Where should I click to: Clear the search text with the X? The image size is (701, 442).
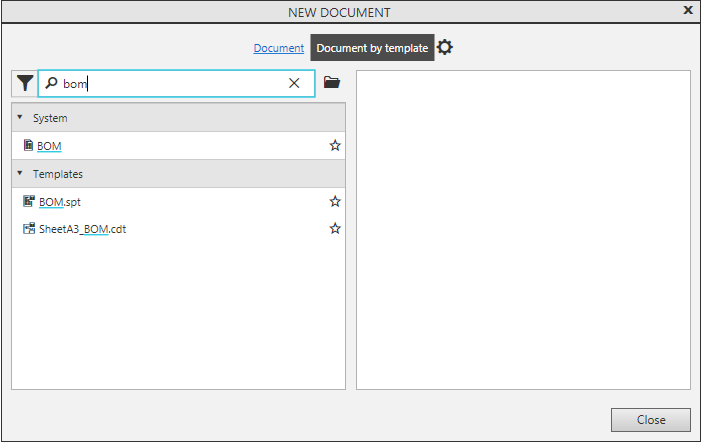click(x=294, y=83)
